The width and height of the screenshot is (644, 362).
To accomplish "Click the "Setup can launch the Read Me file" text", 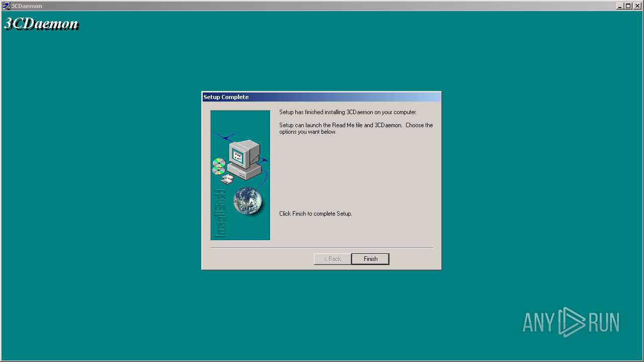I will 356,128.
